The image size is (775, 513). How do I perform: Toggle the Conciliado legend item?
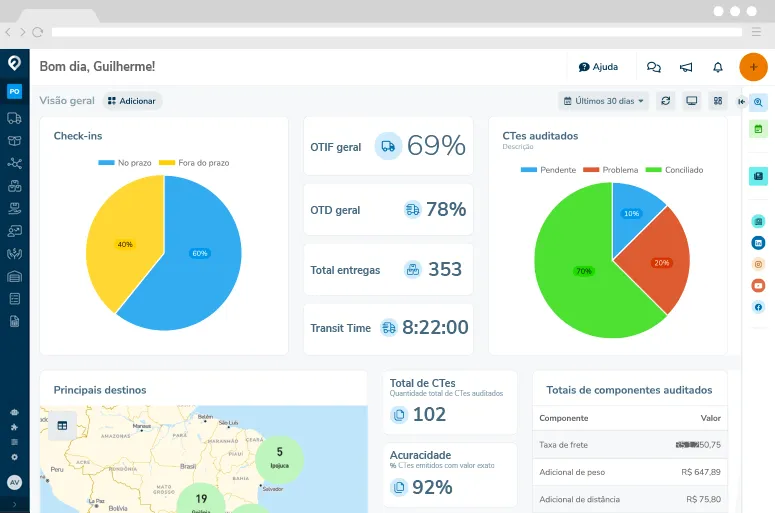[674, 170]
